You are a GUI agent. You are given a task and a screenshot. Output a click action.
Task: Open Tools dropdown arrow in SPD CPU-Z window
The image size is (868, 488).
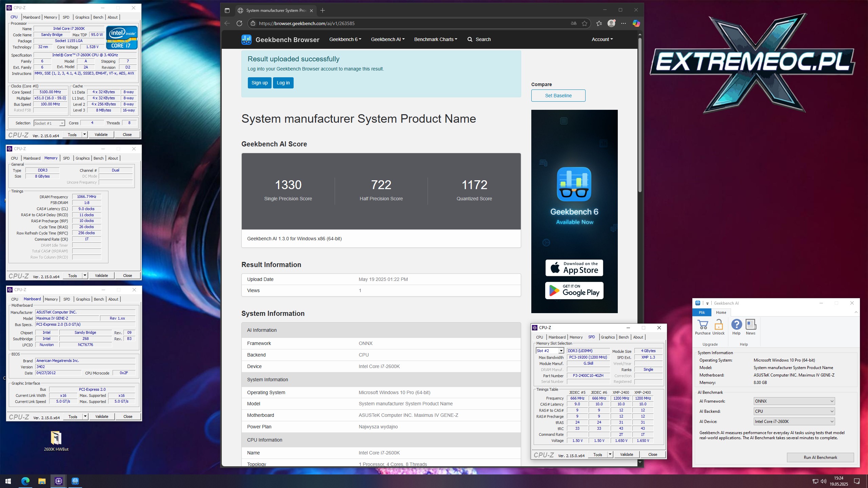610,454
